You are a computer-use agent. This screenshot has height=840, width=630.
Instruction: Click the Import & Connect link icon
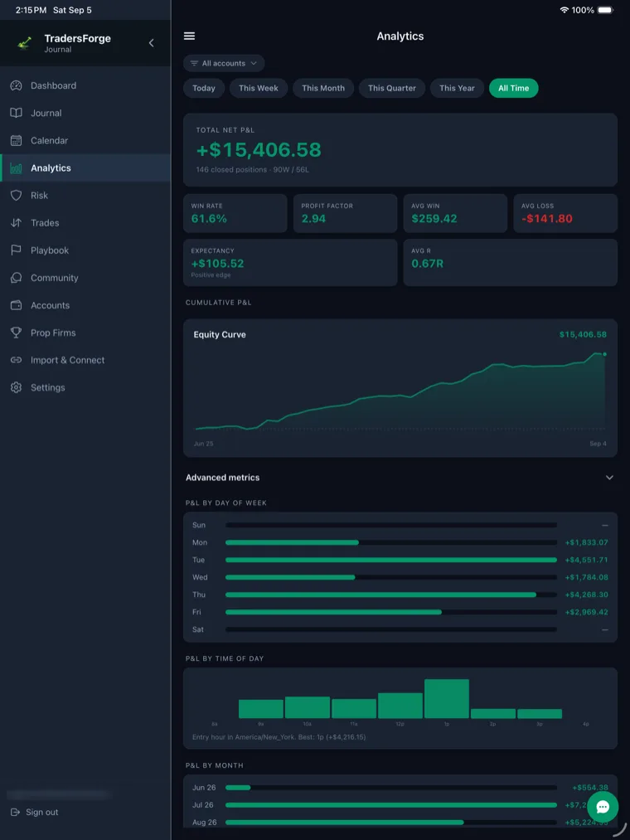16,360
